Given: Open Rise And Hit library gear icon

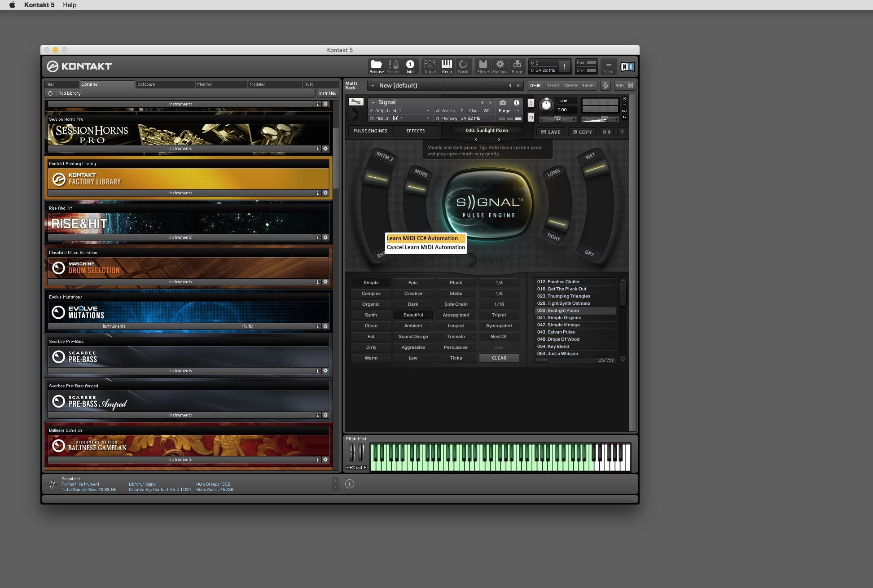Looking at the screenshot, I should click(325, 237).
